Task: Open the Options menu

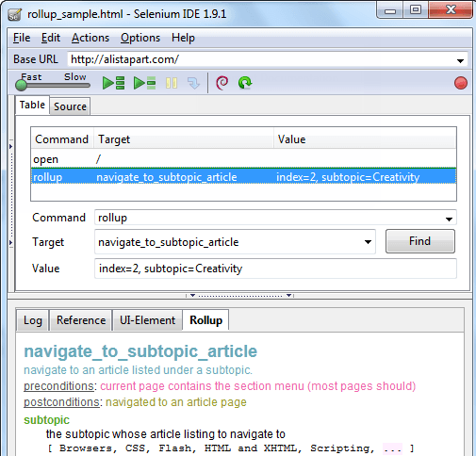Action: click(x=140, y=38)
